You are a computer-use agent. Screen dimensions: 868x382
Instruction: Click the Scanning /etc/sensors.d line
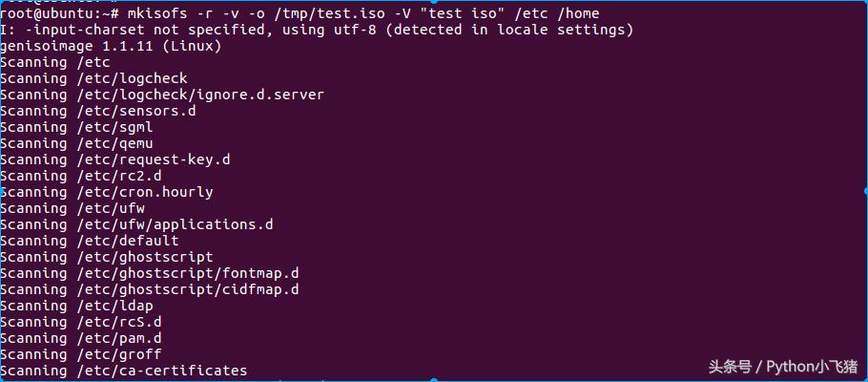click(x=98, y=111)
